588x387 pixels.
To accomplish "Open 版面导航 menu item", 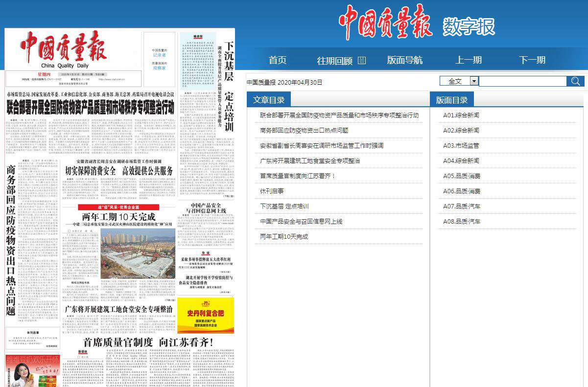I will tap(404, 60).
